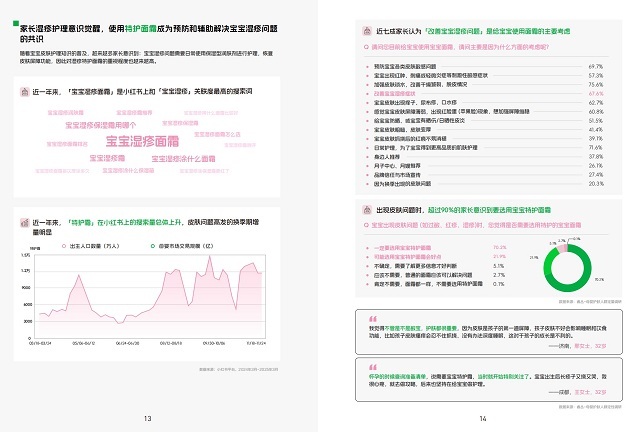Click the icon beside 近七成家长认为 heading
Viewport: 640px width, 432px height.
click(x=367, y=31)
